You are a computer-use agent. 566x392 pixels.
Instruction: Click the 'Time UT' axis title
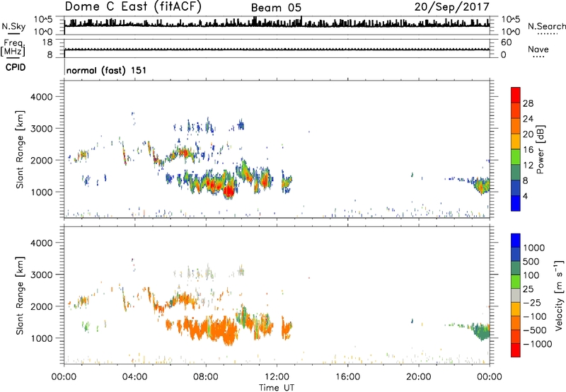(x=277, y=388)
